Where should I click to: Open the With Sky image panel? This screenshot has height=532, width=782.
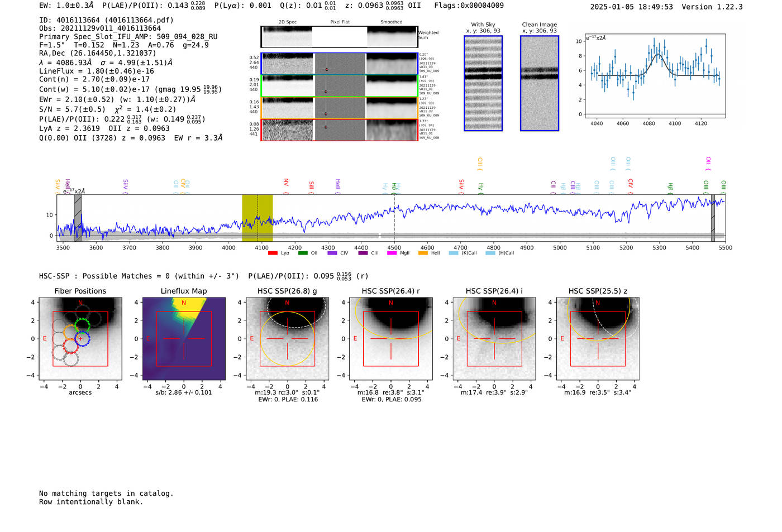483,83
